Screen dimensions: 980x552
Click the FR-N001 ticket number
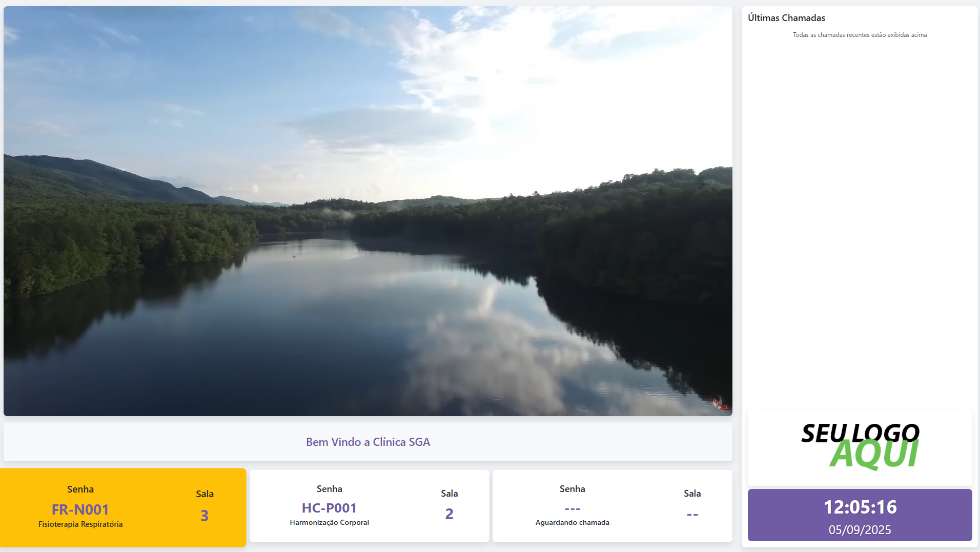[80, 509]
